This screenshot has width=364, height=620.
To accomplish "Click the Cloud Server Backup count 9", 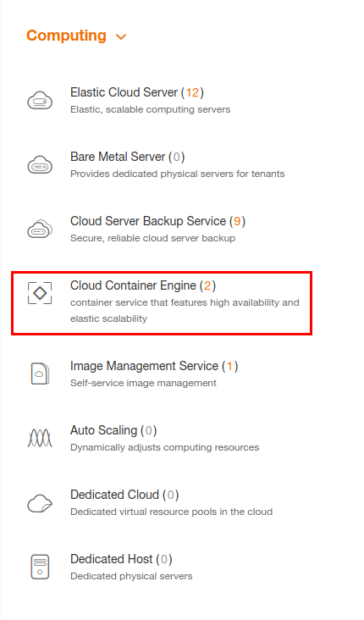I will pos(237,221).
